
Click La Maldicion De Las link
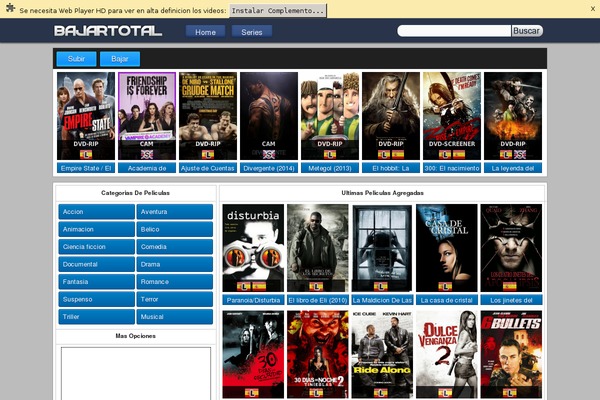click(382, 300)
